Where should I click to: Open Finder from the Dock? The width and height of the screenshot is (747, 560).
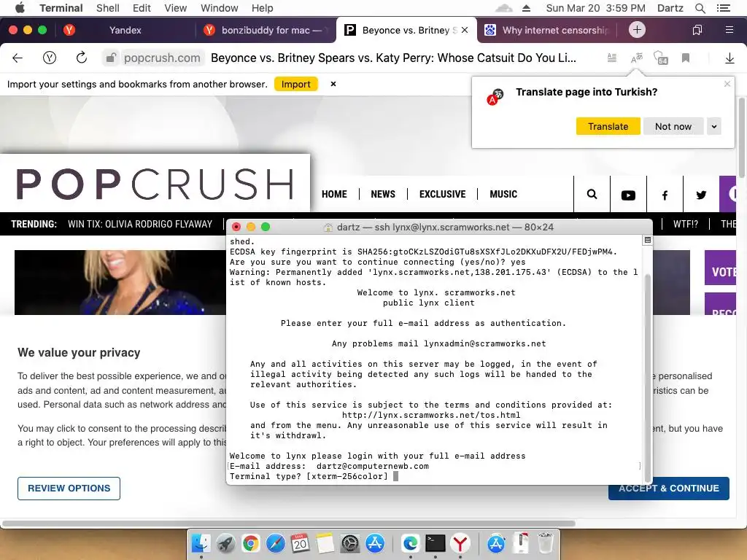pyautogui.click(x=201, y=542)
